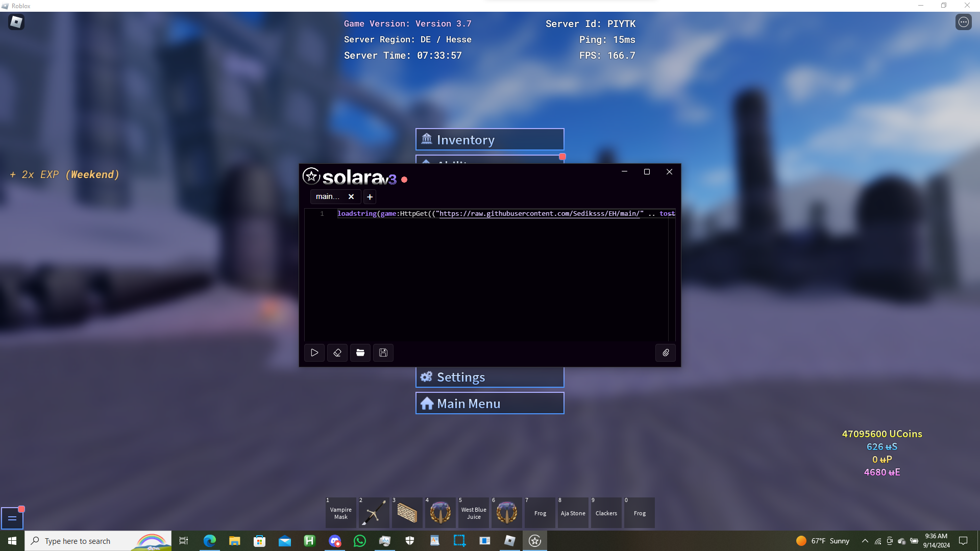Select Vampire Mask hotbar slot
980x551 pixels.
click(x=340, y=513)
